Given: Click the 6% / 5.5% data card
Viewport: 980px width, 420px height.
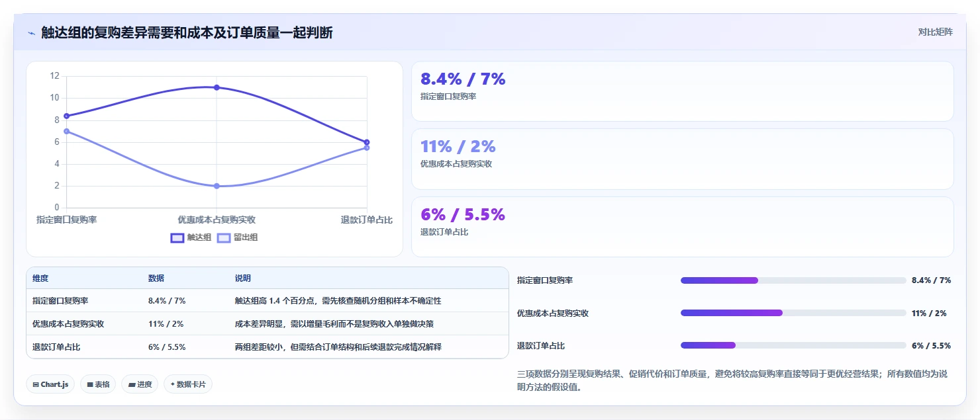Looking at the screenshot, I should (682, 227).
